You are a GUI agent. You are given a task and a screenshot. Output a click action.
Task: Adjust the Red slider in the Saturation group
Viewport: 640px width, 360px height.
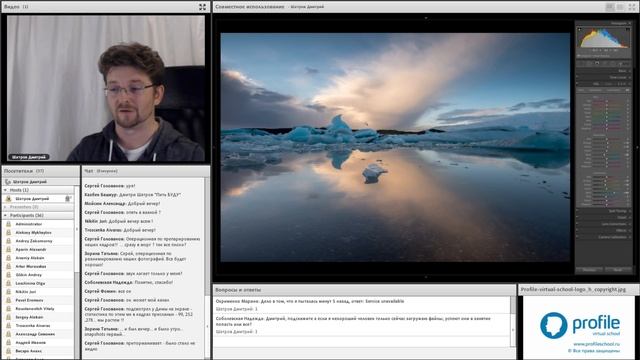(x=606, y=139)
